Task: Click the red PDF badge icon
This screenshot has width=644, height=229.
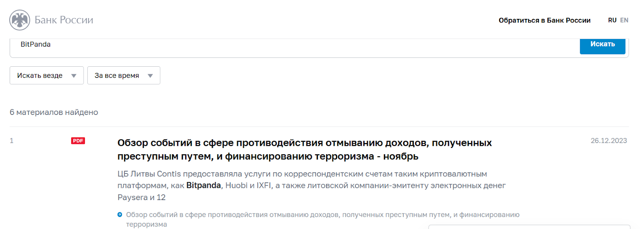Action: 78,141
